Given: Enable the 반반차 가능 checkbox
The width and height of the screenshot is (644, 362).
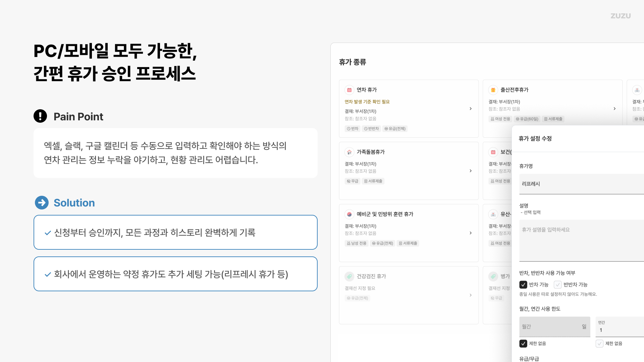Looking at the screenshot, I should (x=558, y=285).
